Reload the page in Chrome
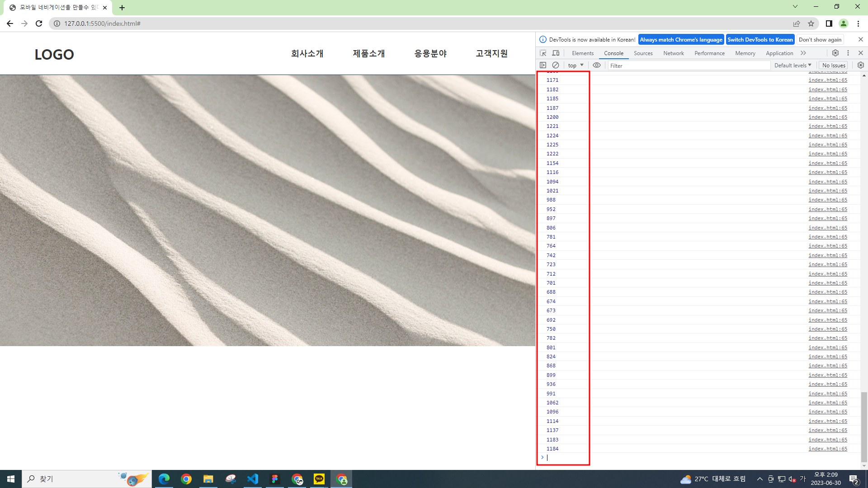This screenshot has width=868, height=488. [39, 23]
